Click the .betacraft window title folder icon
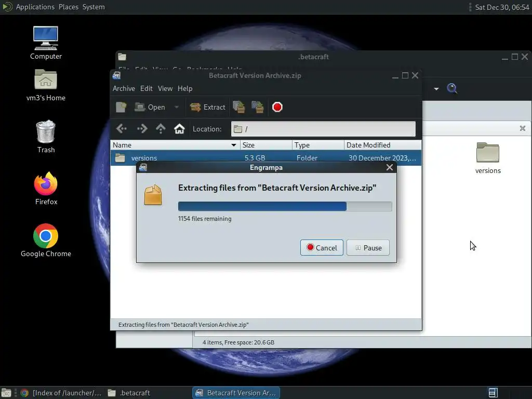The width and height of the screenshot is (532, 399). (122, 57)
